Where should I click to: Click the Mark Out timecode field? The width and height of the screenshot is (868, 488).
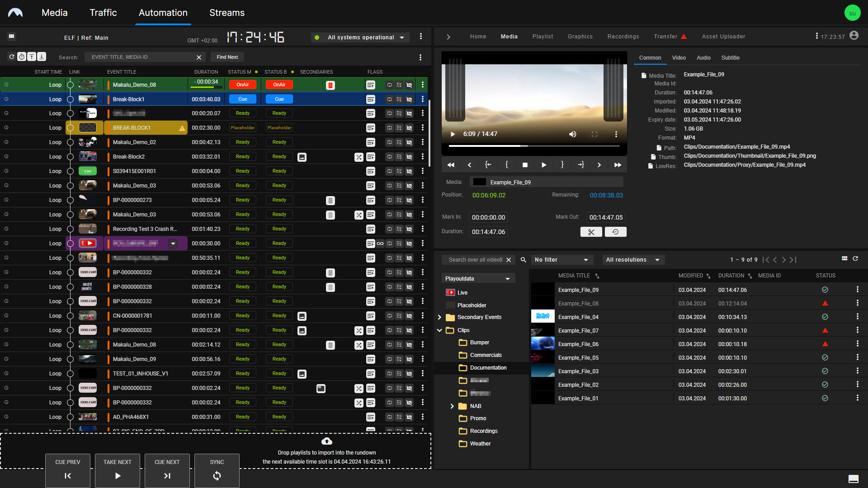click(606, 217)
